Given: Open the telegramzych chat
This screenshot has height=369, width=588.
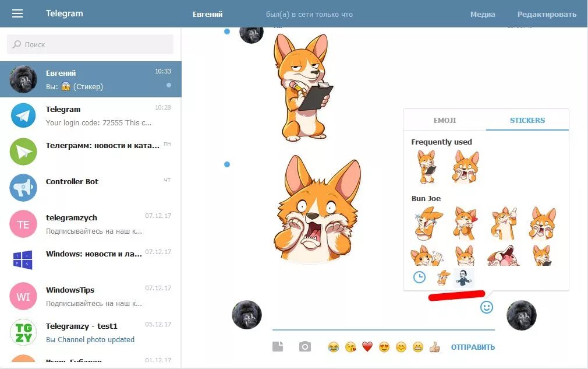Looking at the screenshot, I should click(x=91, y=224).
